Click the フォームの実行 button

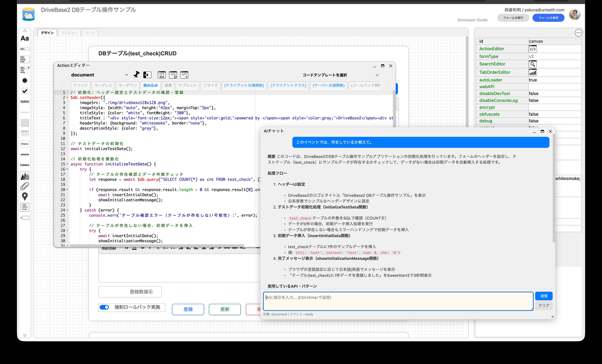[513, 18]
